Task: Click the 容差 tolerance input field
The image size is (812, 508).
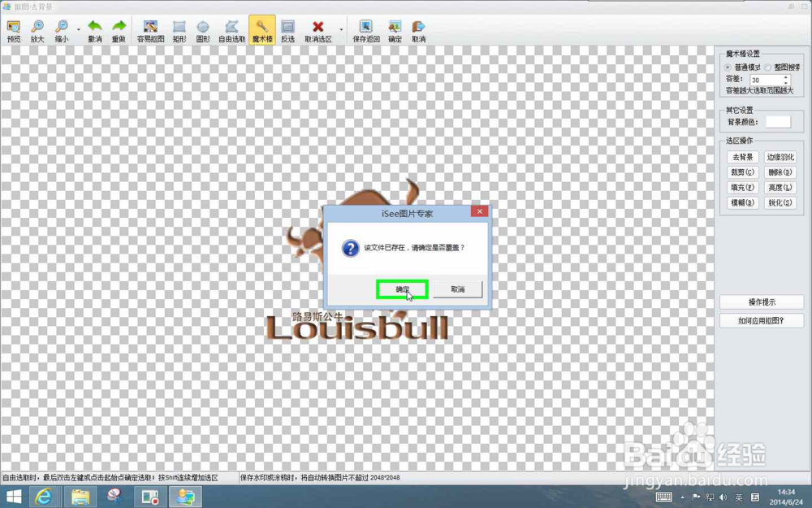Action: [766, 80]
